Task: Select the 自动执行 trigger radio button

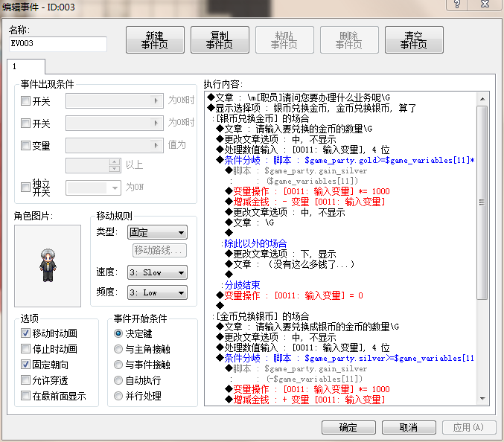Action: [x=118, y=380]
